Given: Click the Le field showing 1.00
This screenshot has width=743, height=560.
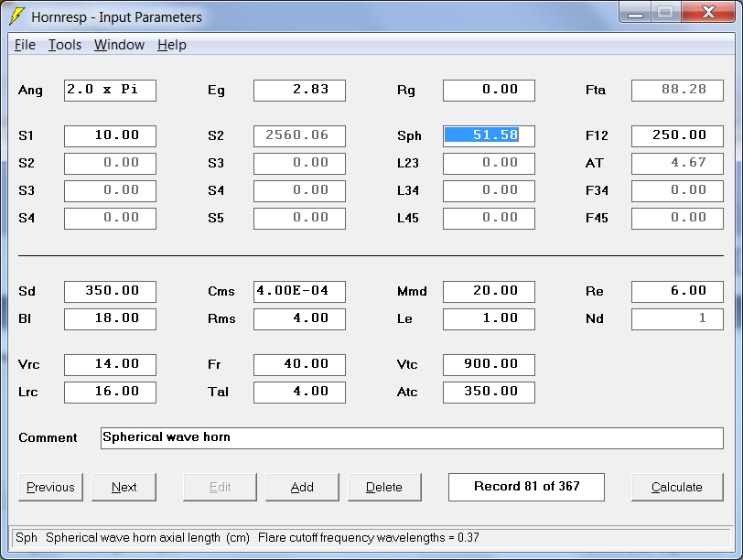Looking at the screenshot, I should point(489,319).
